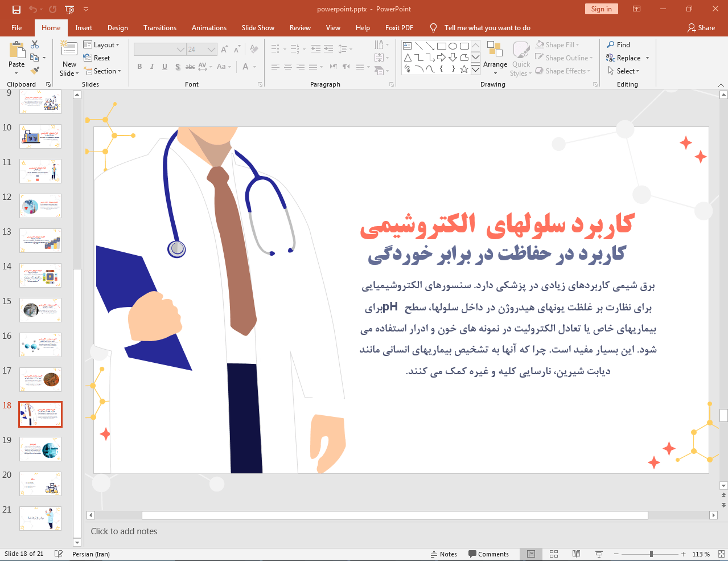Click the Zoom Out minus button
The height and width of the screenshot is (561, 728).
tap(616, 554)
